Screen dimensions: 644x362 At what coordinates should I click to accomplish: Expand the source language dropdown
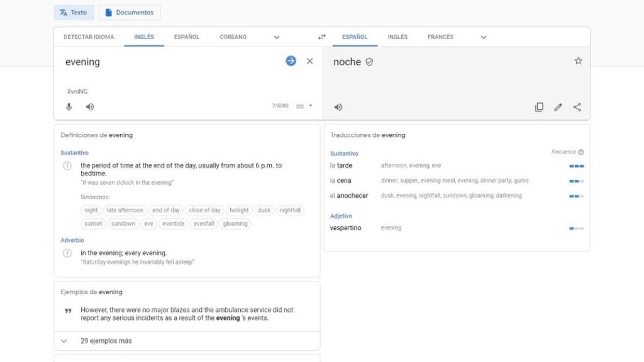pos(277,37)
